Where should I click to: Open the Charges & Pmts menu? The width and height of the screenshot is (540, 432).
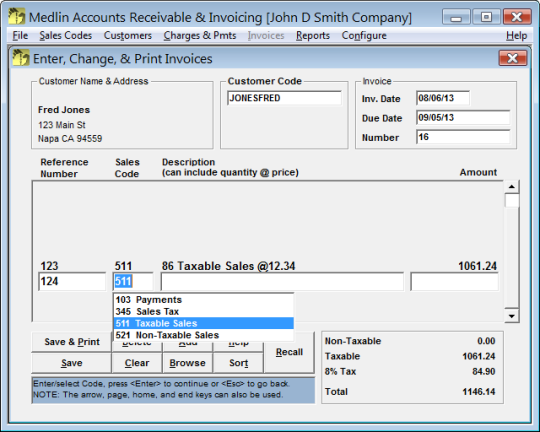200,35
